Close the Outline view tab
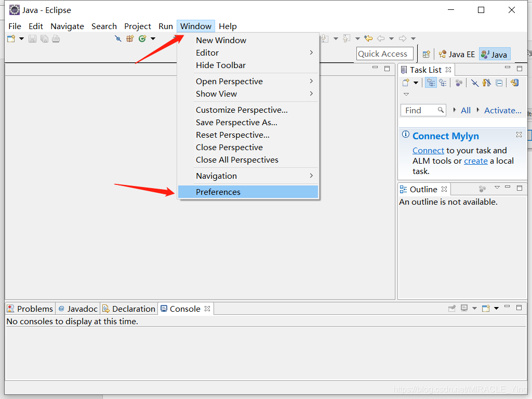 (x=444, y=189)
